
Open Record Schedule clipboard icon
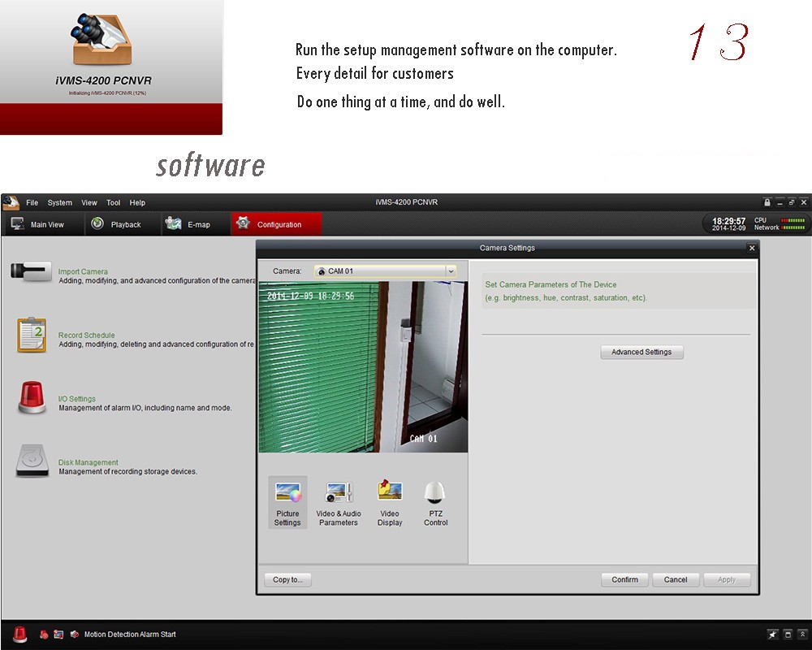[32, 335]
